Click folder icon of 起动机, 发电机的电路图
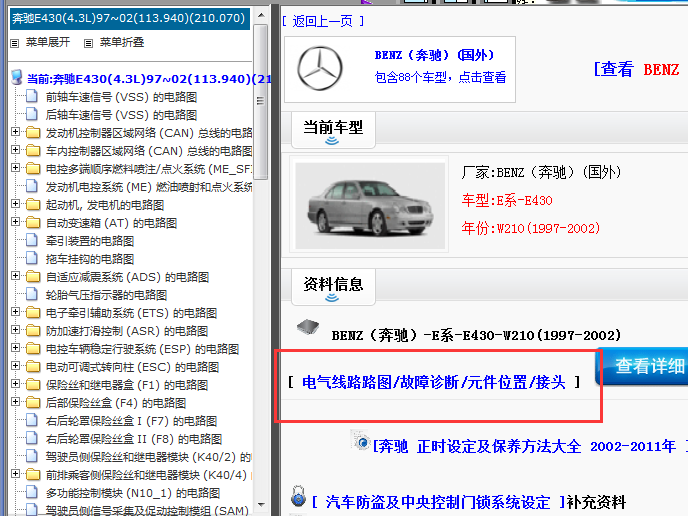Image resolution: width=688 pixels, height=516 pixels. 32,204
